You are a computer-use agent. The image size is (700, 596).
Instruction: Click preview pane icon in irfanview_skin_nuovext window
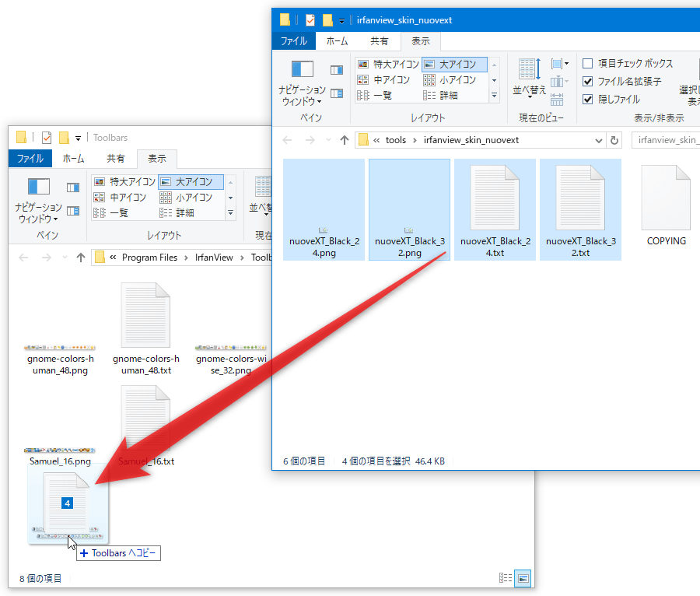coord(337,70)
